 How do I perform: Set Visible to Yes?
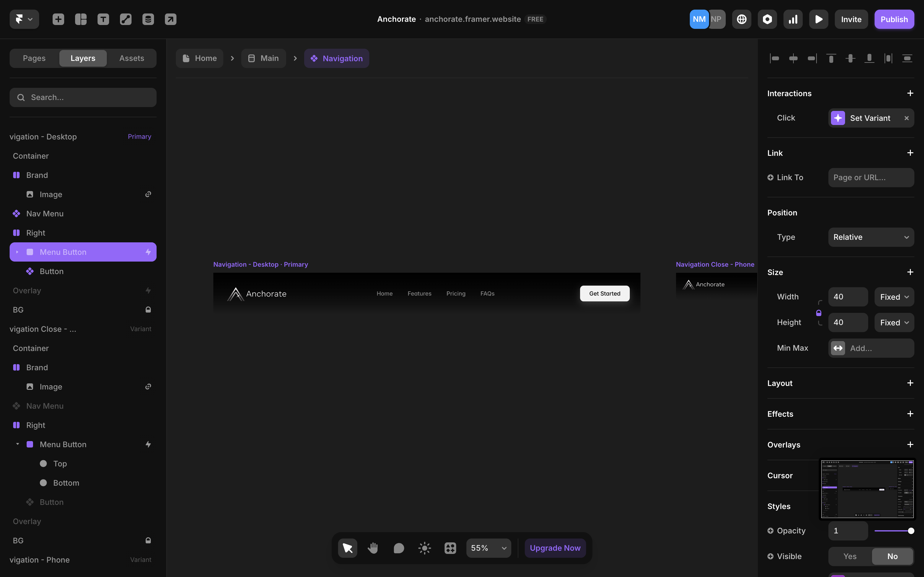point(850,556)
